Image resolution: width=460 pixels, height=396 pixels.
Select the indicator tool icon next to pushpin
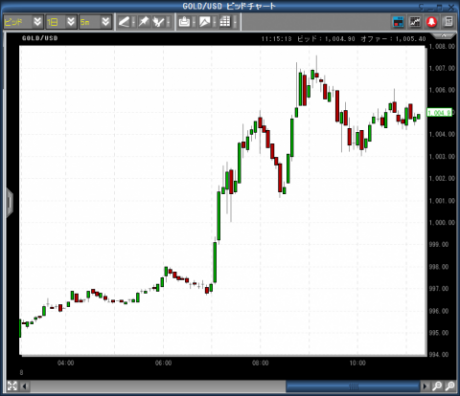pos(158,22)
